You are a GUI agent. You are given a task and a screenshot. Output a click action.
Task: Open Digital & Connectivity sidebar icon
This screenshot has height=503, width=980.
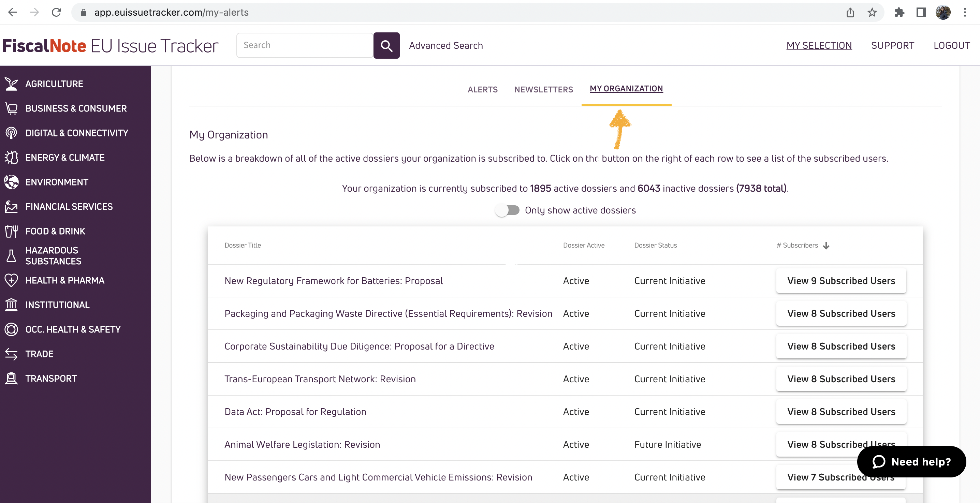pos(11,133)
